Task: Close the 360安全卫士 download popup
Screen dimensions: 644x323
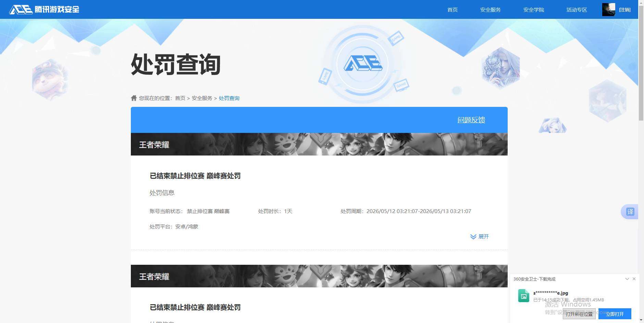Action: (x=634, y=279)
